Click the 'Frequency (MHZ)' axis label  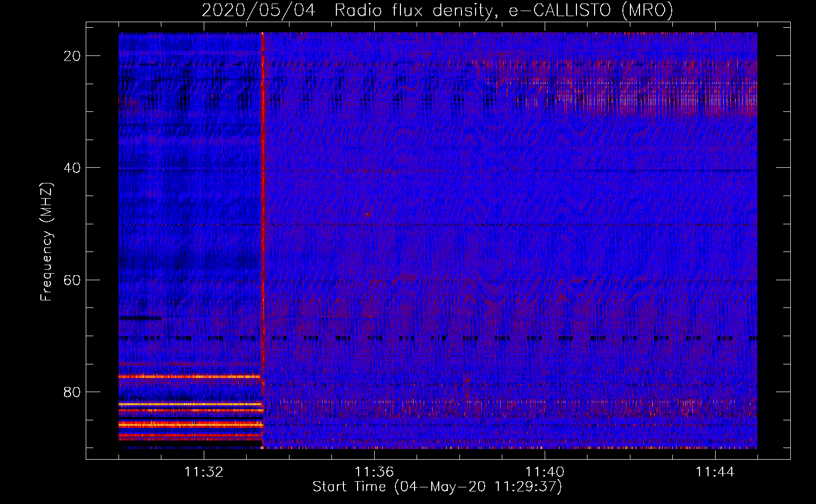click(x=46, y=241)
